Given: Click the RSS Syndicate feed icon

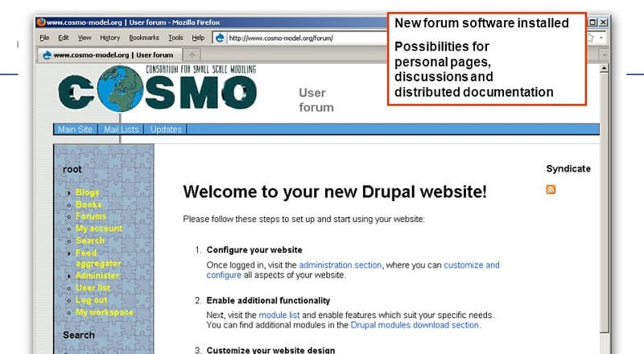Looking at the screenshot, I should click(551, 189).
